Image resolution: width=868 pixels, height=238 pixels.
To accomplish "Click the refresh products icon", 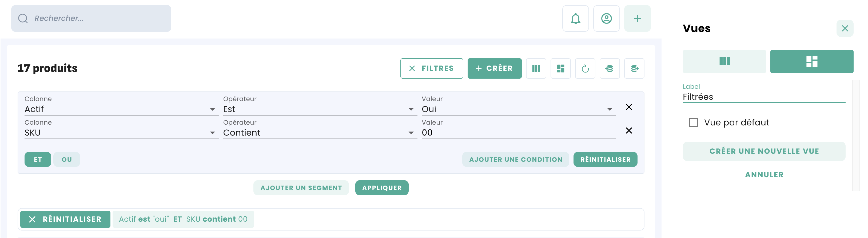I will point(585,68).
